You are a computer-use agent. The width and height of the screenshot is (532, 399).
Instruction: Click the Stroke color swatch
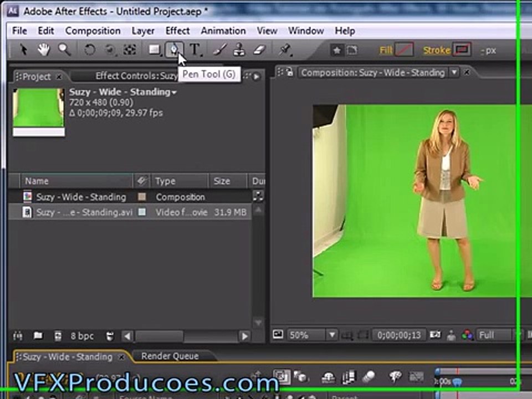462,50
